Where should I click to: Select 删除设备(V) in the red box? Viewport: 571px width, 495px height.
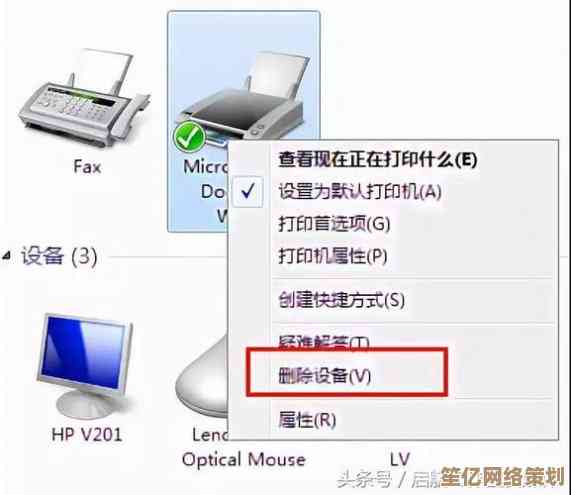(325, 376)
